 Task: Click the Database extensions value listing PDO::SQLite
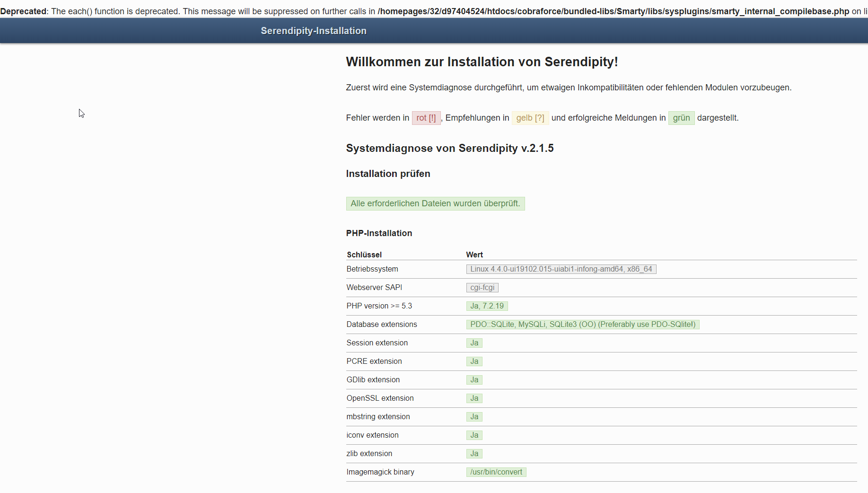(x=582, y=324)
